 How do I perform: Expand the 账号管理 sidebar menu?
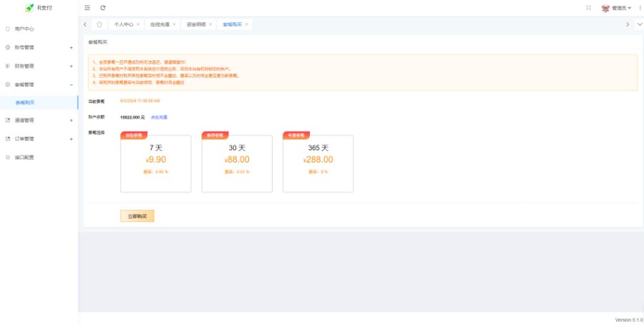coord(39,48)
